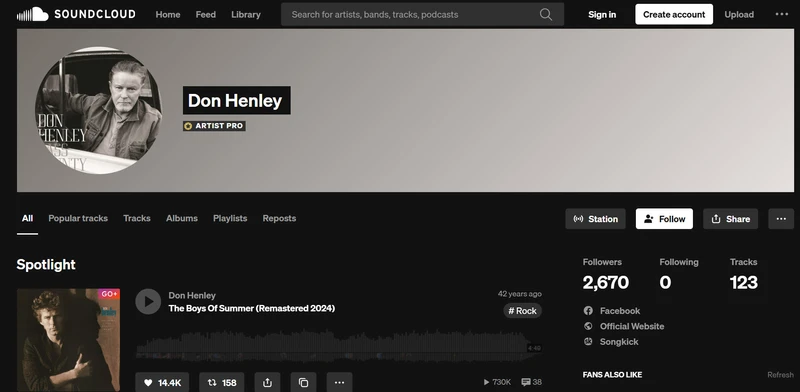
Task: Start the artist Station
Action: 595,219
